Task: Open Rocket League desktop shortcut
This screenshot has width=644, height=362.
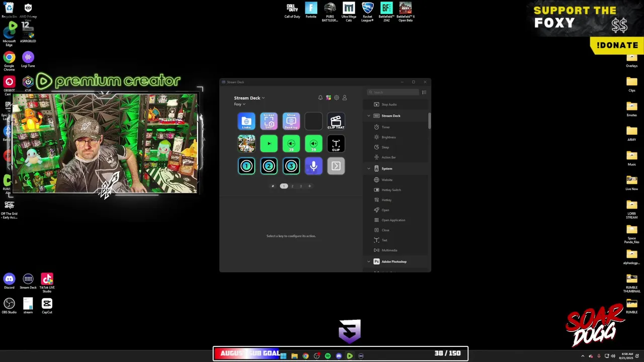Action: tap(368, 12)
